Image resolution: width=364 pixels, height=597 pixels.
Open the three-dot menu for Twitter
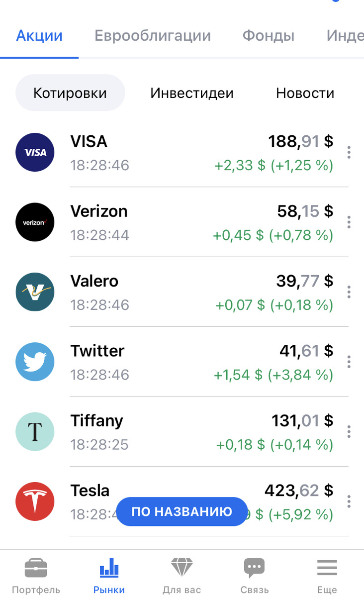(349, 362)
